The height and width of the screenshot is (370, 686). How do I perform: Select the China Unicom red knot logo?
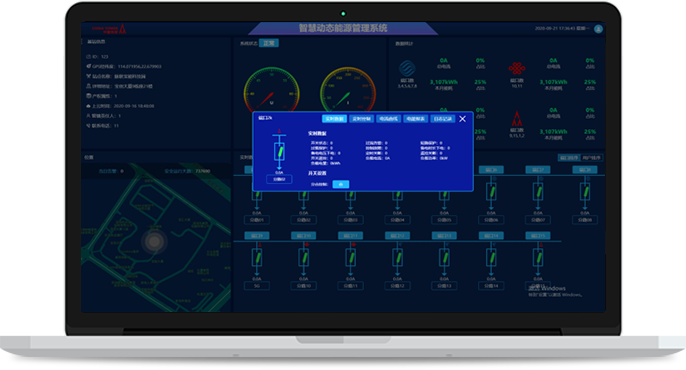(517, 68)
